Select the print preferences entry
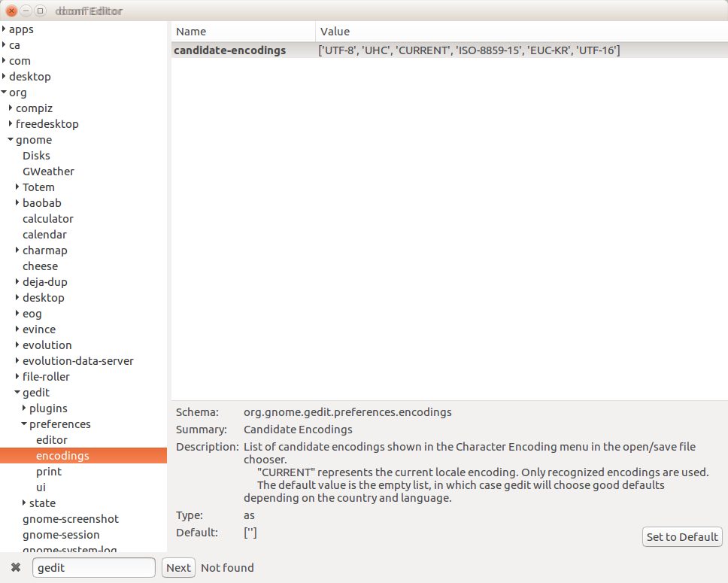 tap(48, 471)
